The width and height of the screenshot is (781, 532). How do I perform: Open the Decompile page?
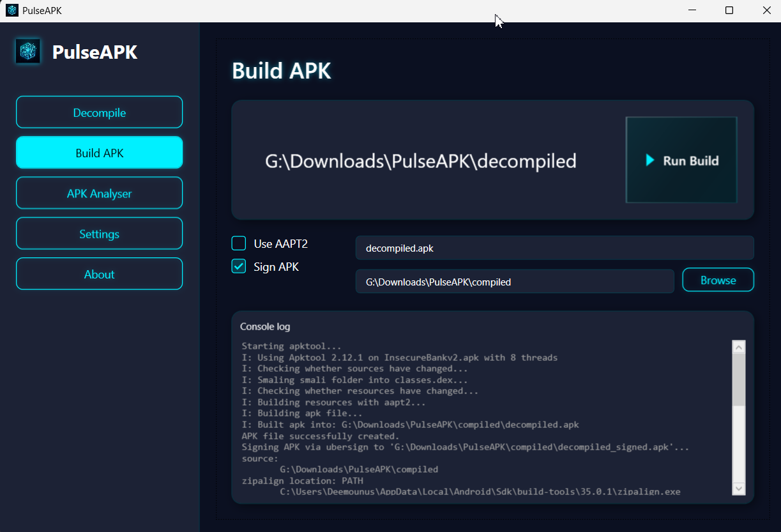pos(99,112)
